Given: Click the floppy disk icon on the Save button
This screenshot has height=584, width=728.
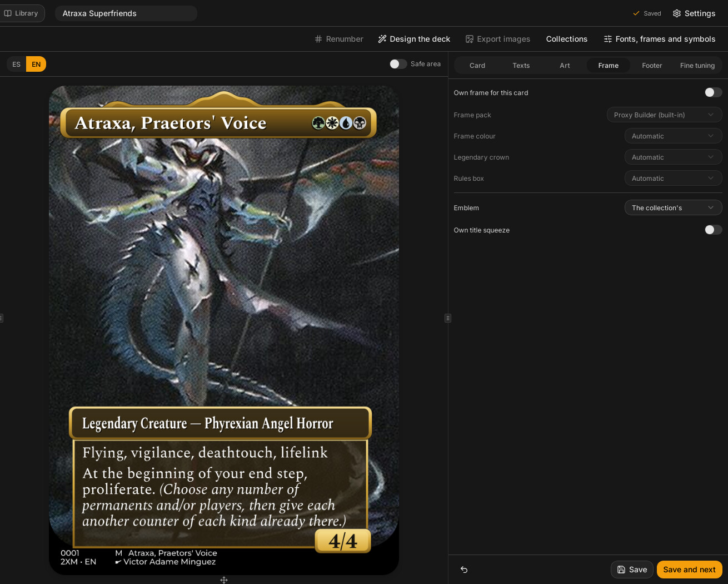Looking at the screenshot, I should pyautogui.click(x=621, y=570).
